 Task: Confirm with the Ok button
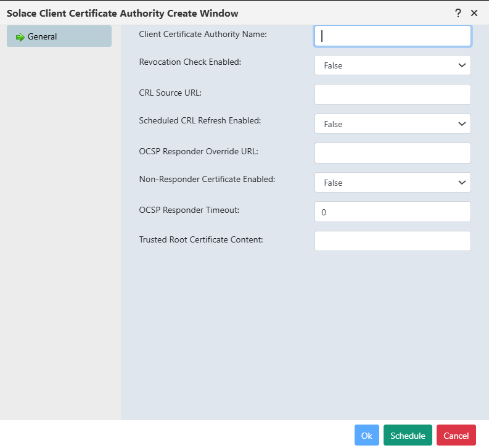click(x=367, y=435)
